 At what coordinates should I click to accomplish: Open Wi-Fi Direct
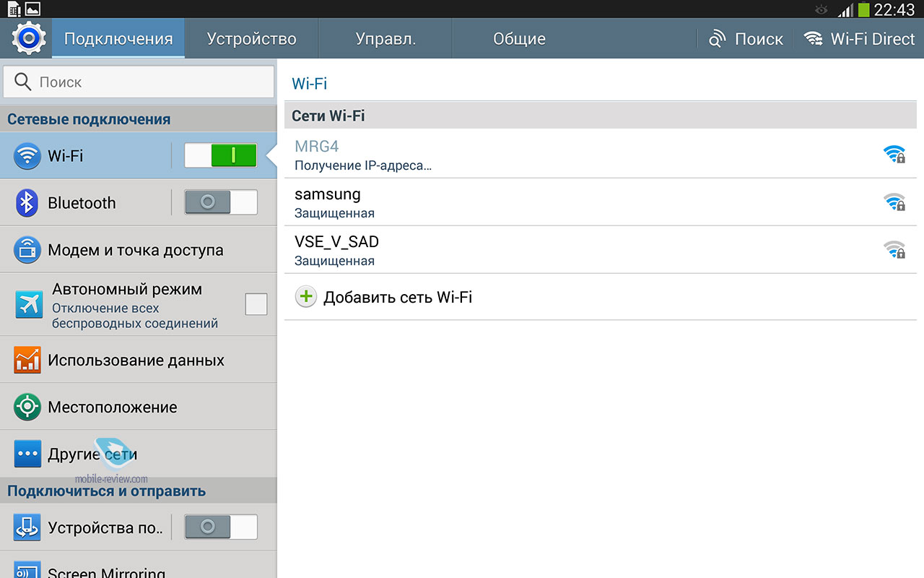[859, 39]
